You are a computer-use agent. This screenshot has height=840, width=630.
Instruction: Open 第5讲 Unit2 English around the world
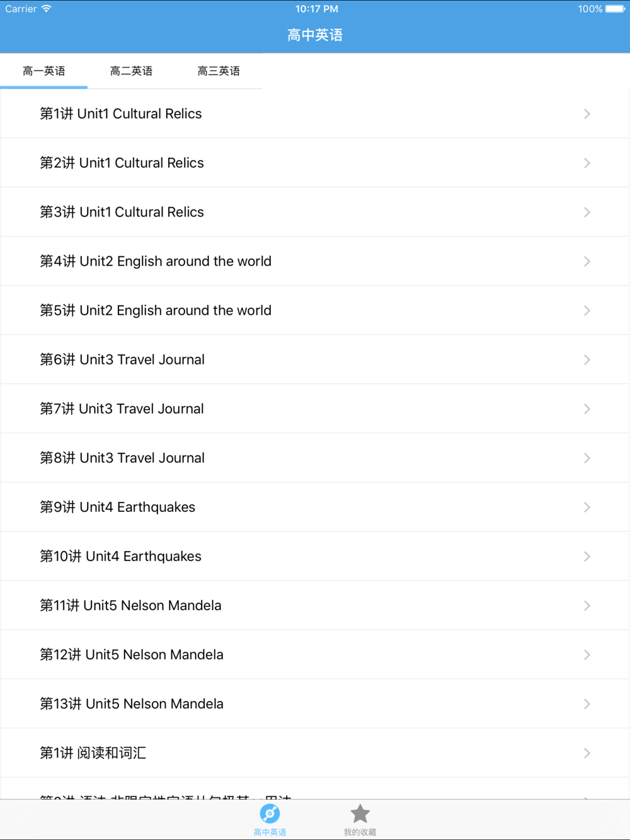(156, 310)
